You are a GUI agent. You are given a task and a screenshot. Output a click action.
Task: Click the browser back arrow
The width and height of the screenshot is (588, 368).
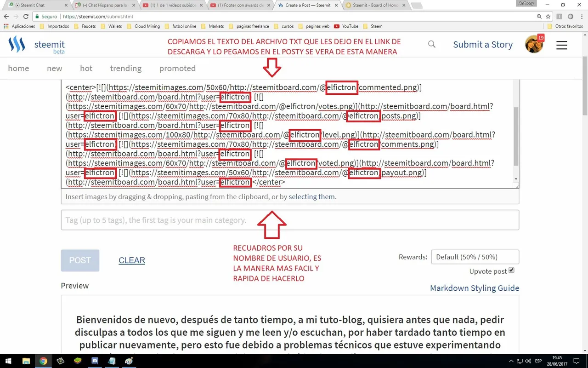(x=7, y=16)
